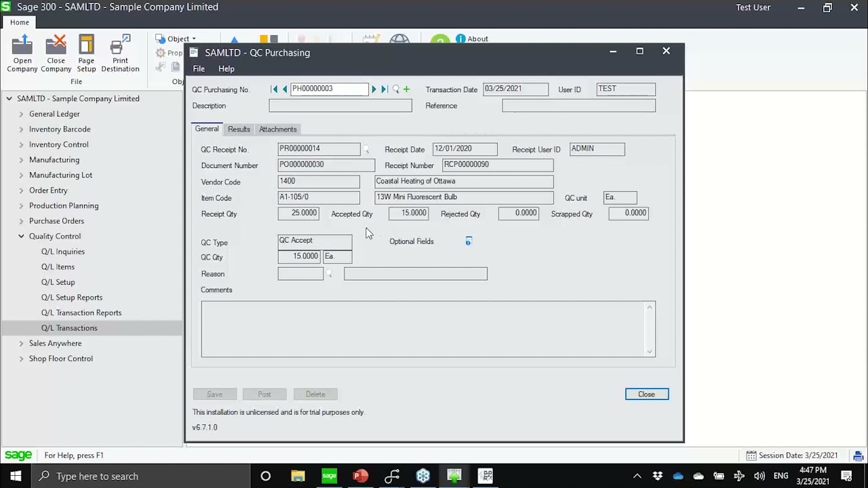This screenshot has width=868, height=488.
Task: Click the Close Company icon
Action: [x=56, y=54]
